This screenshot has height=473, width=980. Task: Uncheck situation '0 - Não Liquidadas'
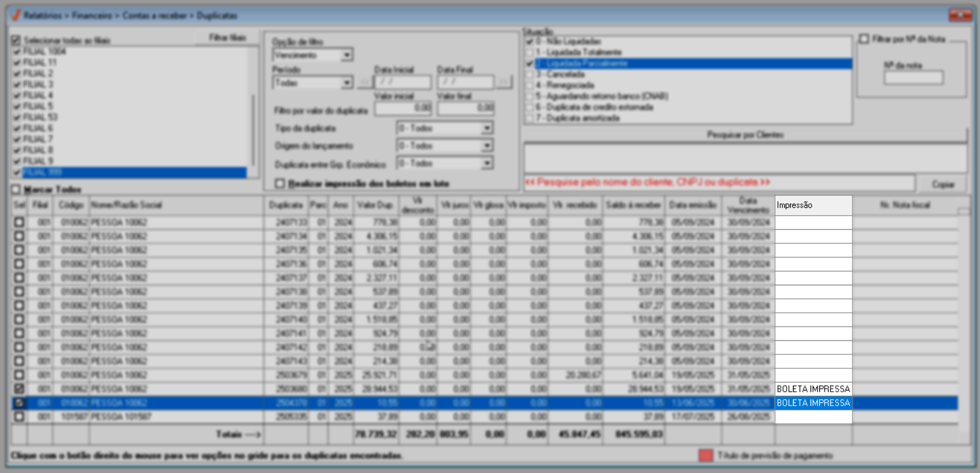click(x=530, y=42)
